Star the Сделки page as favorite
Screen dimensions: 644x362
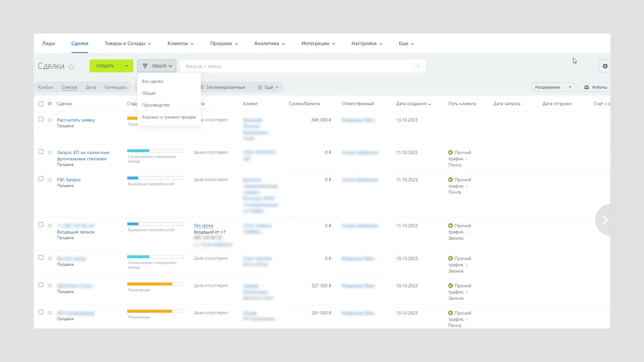[71, 67]
